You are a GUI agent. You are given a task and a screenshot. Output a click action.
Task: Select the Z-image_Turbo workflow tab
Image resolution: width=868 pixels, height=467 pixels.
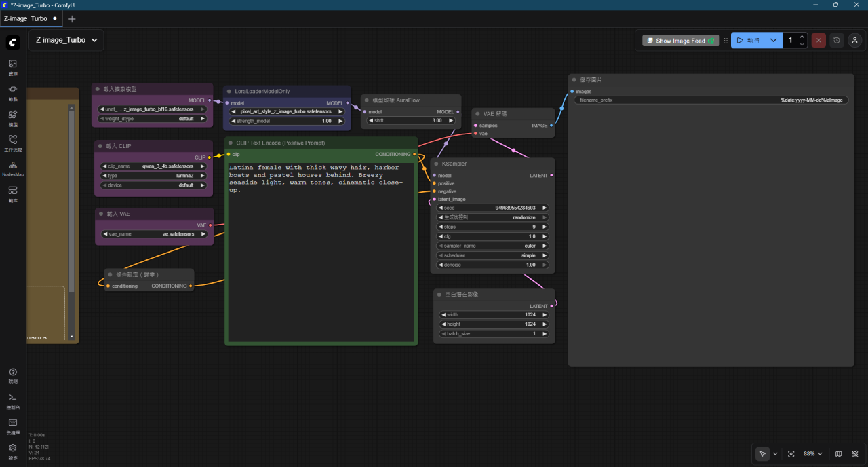click(26, 19)
